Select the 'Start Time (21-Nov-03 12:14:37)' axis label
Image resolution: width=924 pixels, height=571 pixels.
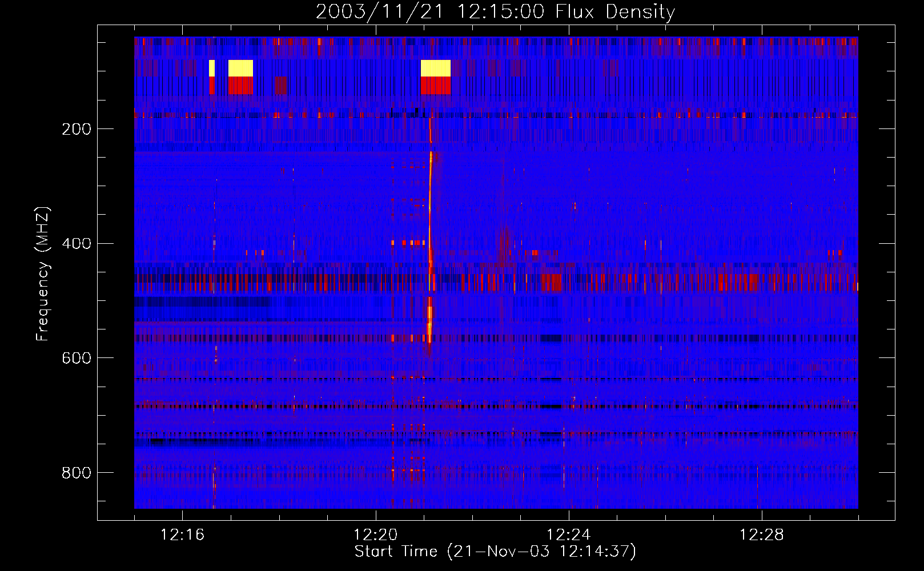tap(495, 552)
